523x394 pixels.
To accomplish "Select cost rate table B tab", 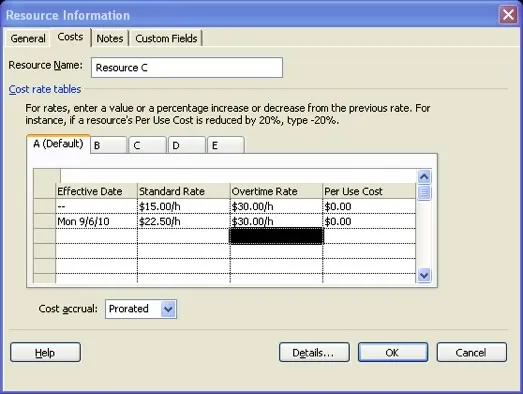I will tap(108, 145).
